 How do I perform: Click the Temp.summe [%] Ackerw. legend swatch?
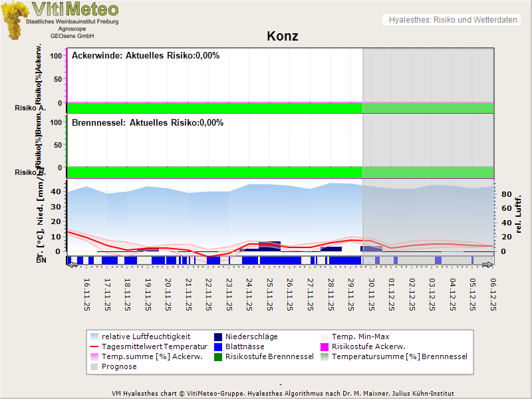coord(94,357)
